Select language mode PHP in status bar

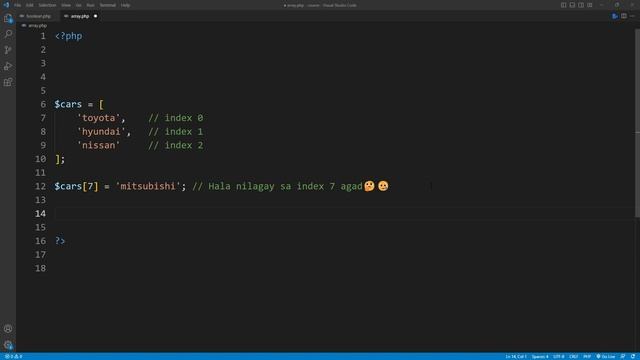click(587, 356)
